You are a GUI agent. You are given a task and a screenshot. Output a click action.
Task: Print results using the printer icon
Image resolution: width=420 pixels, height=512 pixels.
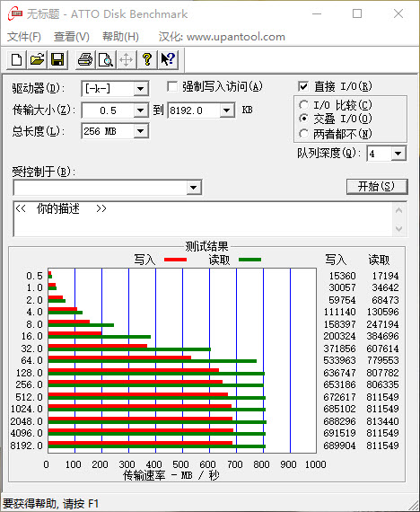click(85, 60)
